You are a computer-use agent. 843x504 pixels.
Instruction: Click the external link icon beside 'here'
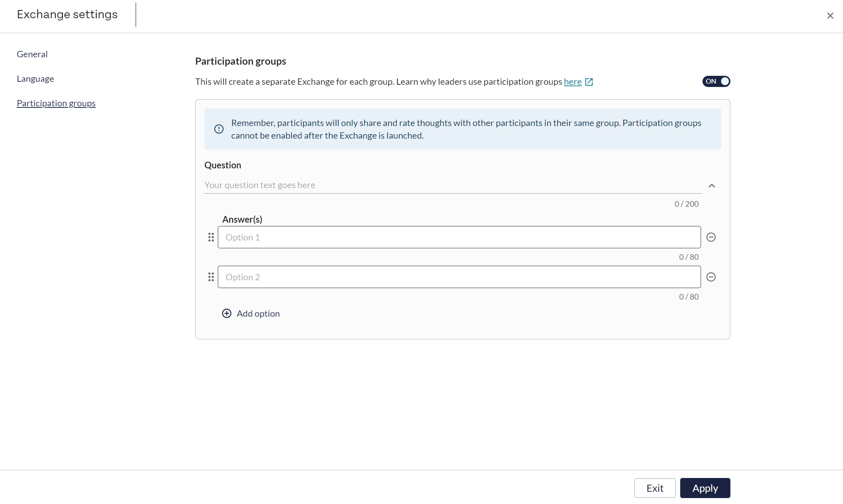pos(589,82)
